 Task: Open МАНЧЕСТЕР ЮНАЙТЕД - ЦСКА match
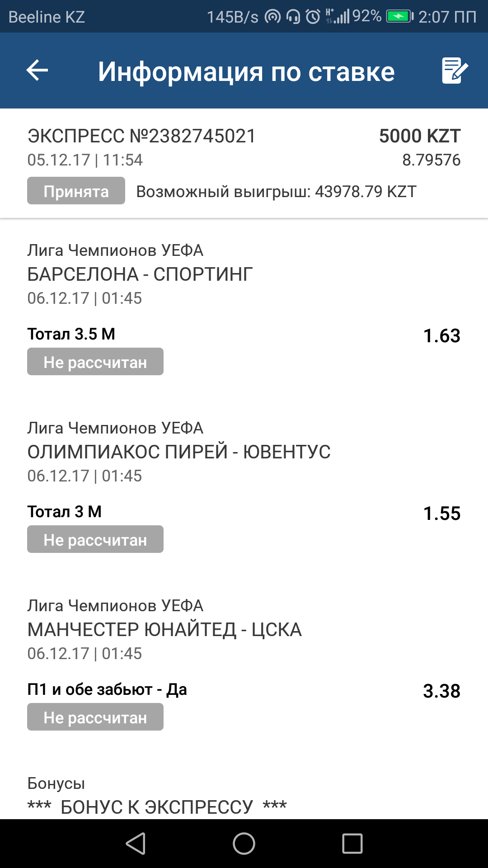pos(164,630)
